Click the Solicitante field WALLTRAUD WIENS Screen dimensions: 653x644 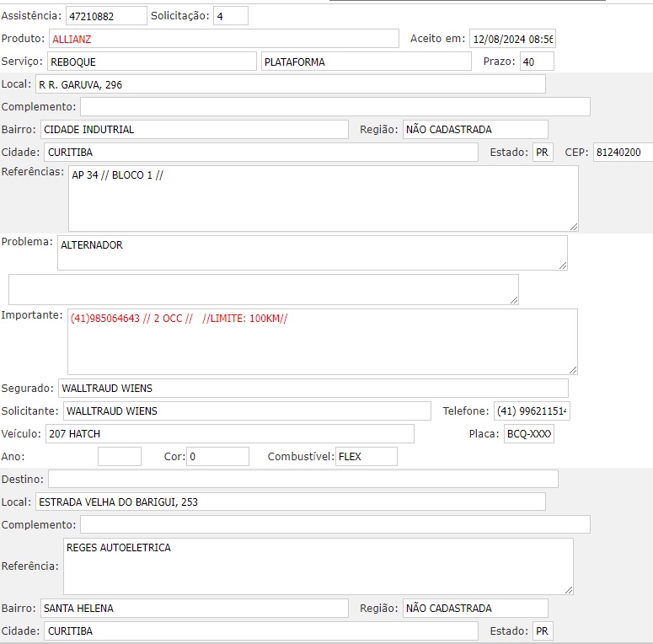click(x=247, y=411)
